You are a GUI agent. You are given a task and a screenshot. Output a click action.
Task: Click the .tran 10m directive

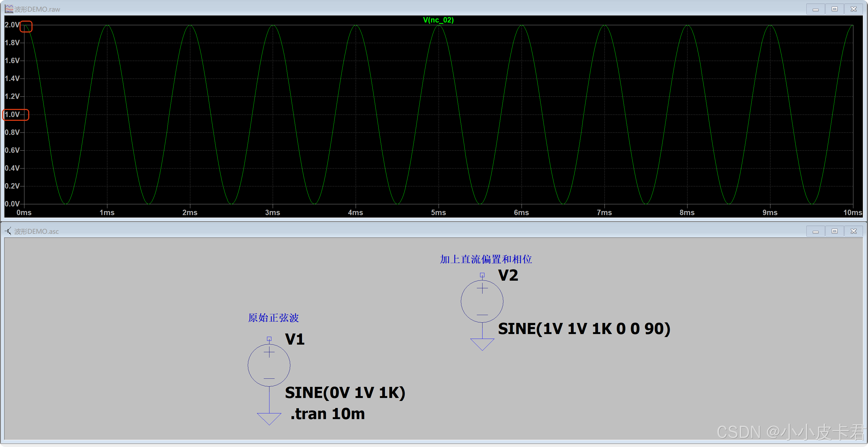pos(327,414)
